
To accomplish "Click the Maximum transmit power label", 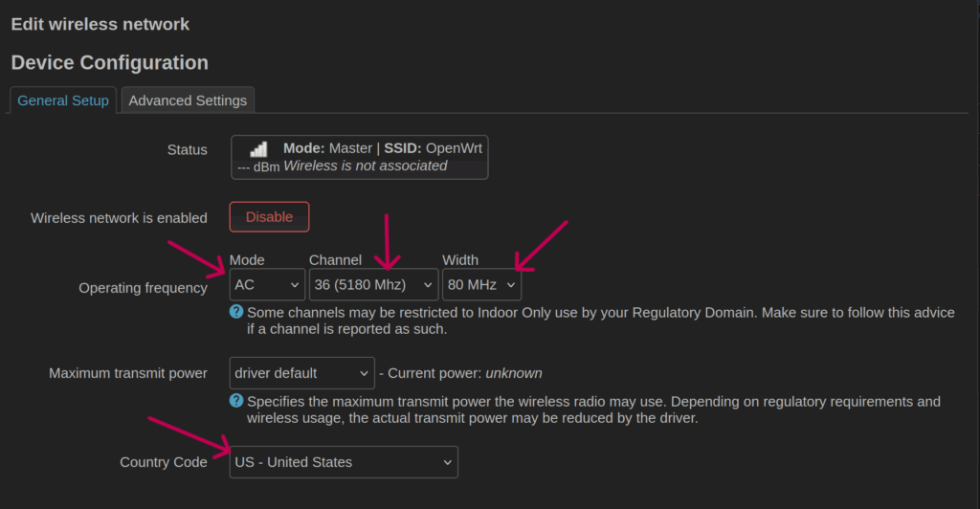I will [128, 373].
